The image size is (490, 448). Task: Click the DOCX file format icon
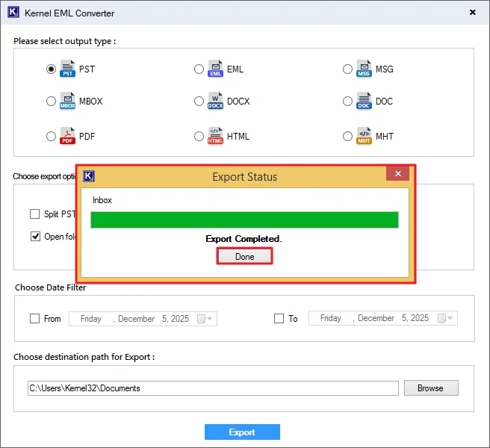[x=216, y=102]
